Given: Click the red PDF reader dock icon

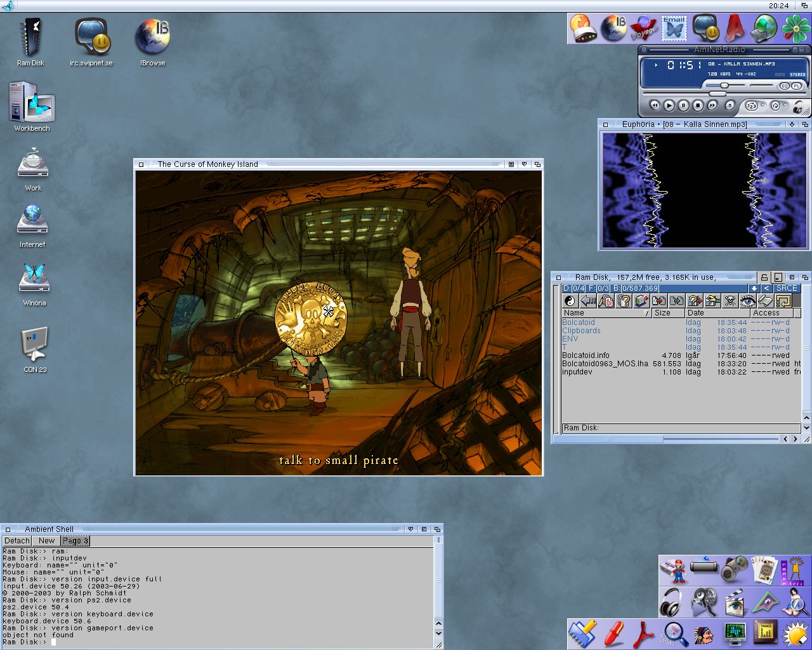Looking at the screenshot, I should [645, 633].
